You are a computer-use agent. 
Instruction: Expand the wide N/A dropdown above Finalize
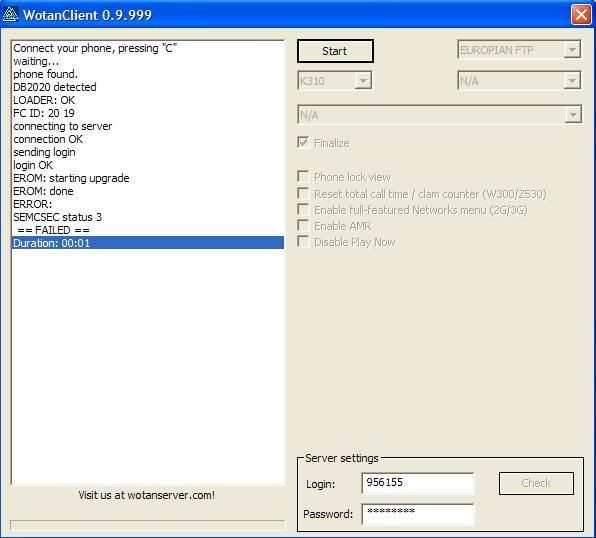[573, 115]
